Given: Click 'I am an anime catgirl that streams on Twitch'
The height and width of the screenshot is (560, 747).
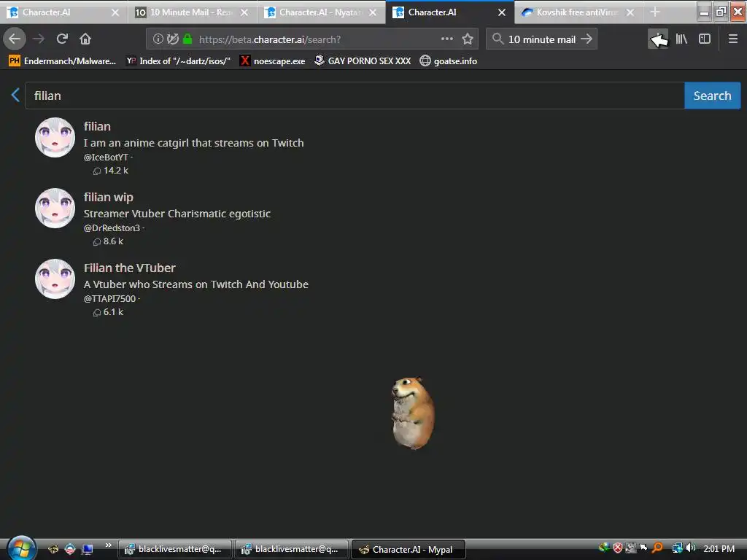Looking at the screenshot, I should tap(193, 143).
